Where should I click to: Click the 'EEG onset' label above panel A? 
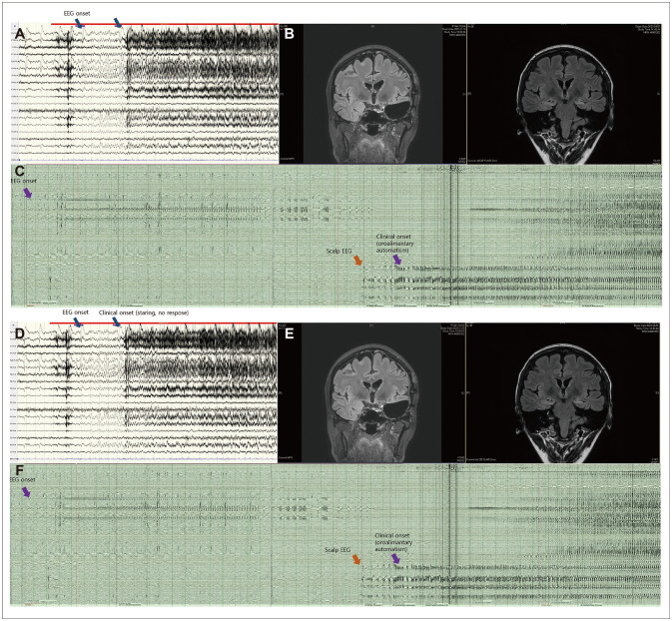(77, 14)
